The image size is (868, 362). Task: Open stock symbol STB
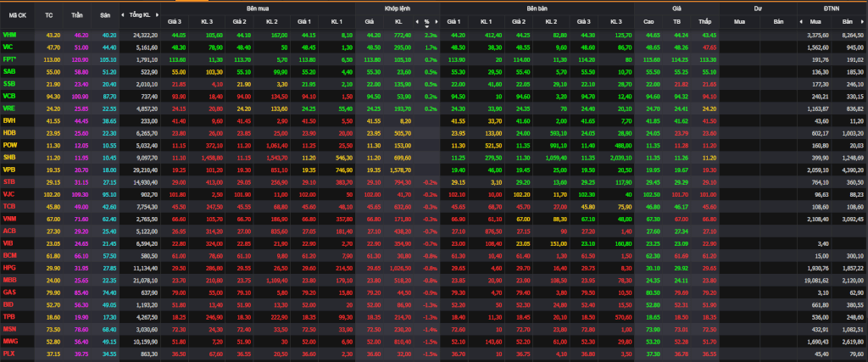(x=8, y=181)
